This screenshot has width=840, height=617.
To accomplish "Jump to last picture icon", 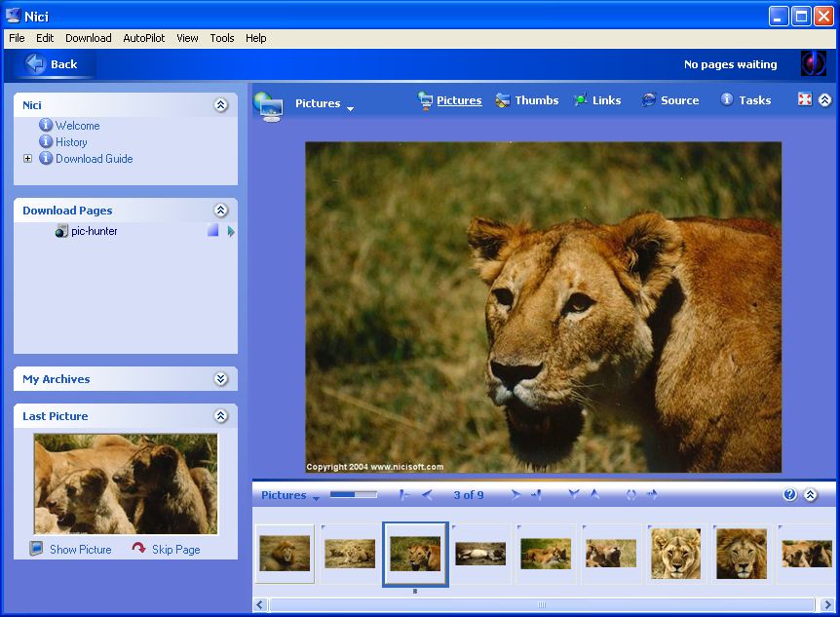I will click(x=536, y=495).
